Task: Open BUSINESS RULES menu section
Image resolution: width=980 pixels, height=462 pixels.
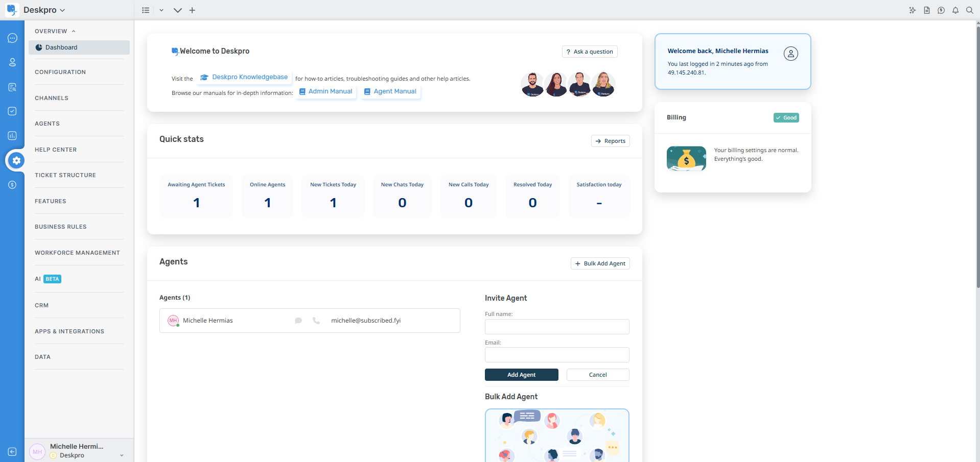Action: pos(61,227)
